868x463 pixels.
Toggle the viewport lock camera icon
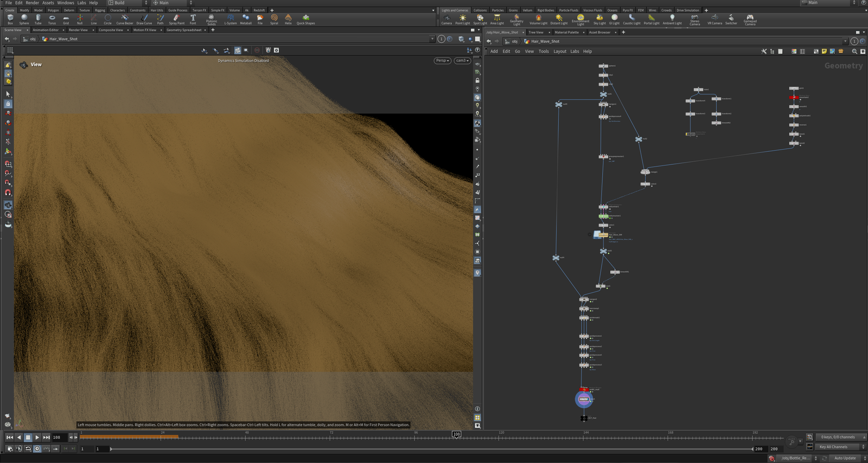click(477, 80)
